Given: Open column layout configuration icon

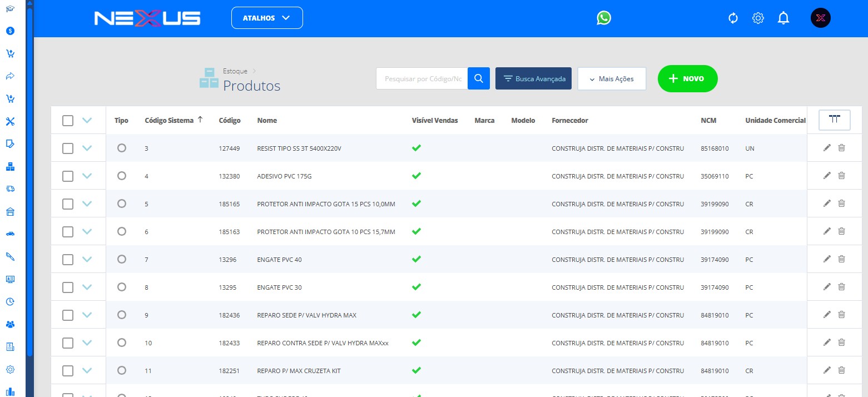Looking at the screenshot, I should [x=834, y=120].
